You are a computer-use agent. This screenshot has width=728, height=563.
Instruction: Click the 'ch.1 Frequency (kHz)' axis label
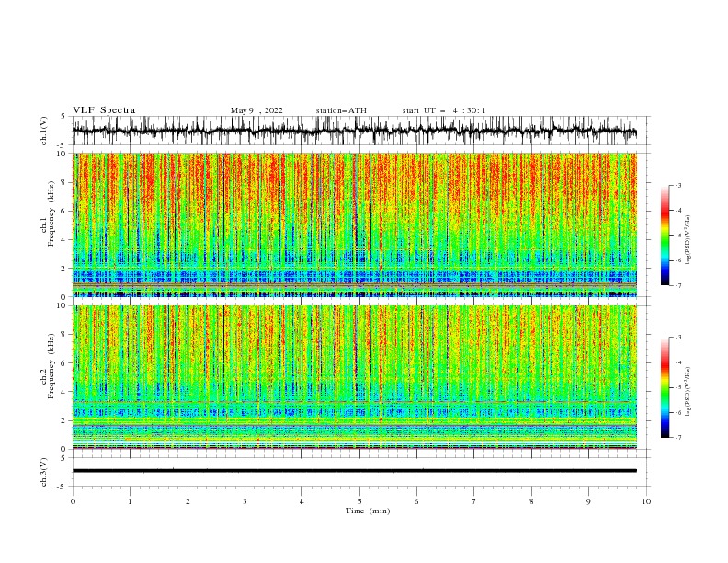pyautogui.click(x=48, y=212)
